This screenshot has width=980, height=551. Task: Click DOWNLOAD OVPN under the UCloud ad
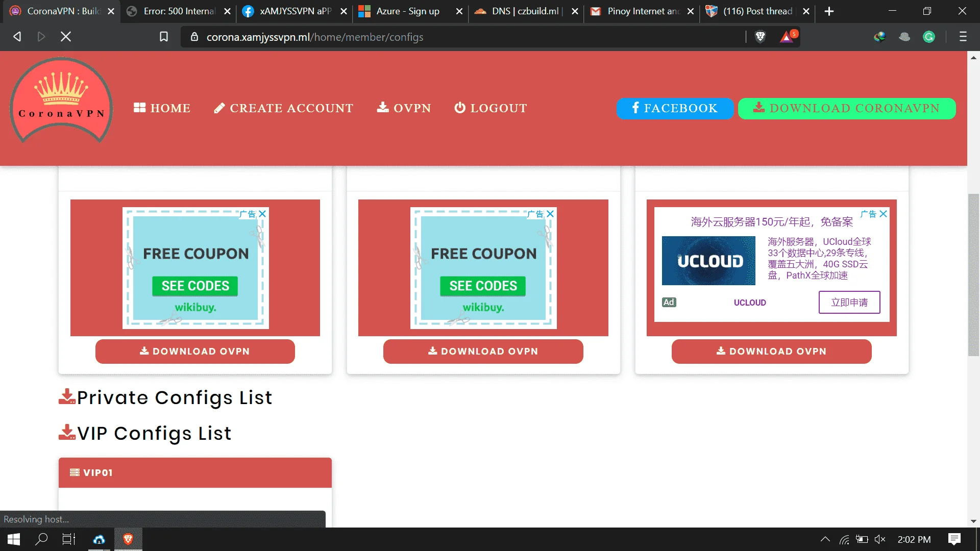pos(772,352)
